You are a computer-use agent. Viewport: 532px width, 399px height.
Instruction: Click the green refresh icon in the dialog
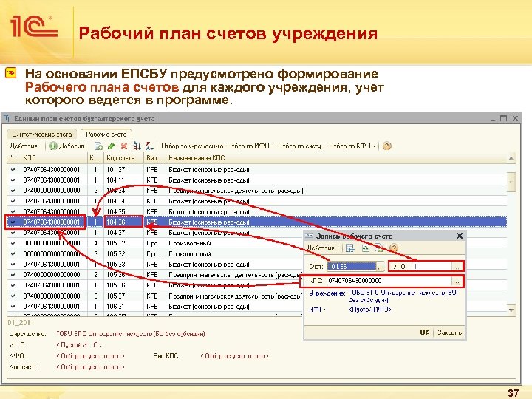(x=366, y=248)
